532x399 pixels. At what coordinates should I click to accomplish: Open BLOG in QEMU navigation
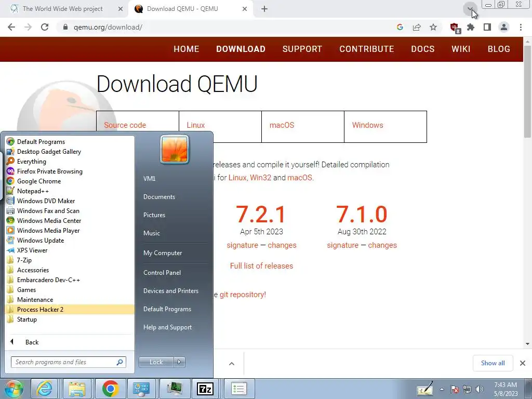point(499,49)
